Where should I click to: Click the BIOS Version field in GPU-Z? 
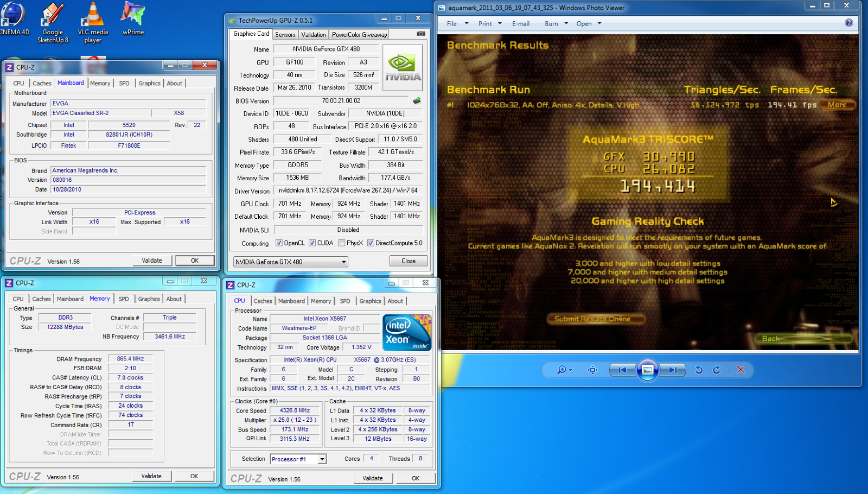(341, 100)
